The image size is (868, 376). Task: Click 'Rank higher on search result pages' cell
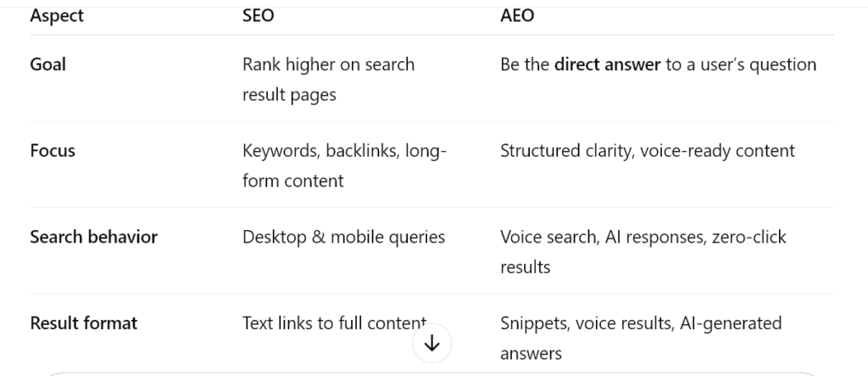tap(328, 79)
